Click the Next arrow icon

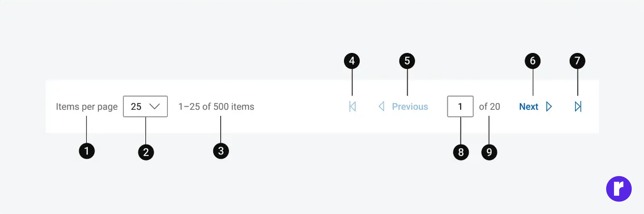tap(549, 107)
